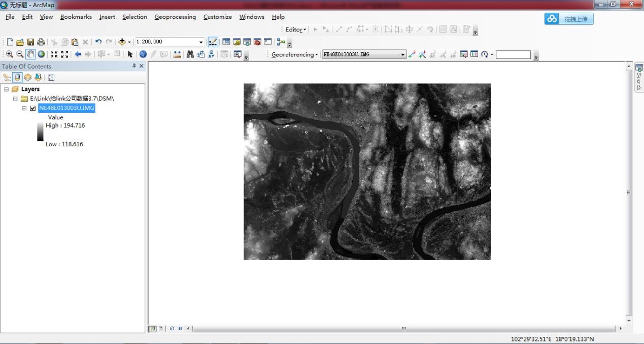Open the Find binoculars tool
This screenshot has width=644, height=344.
(190, 54)
